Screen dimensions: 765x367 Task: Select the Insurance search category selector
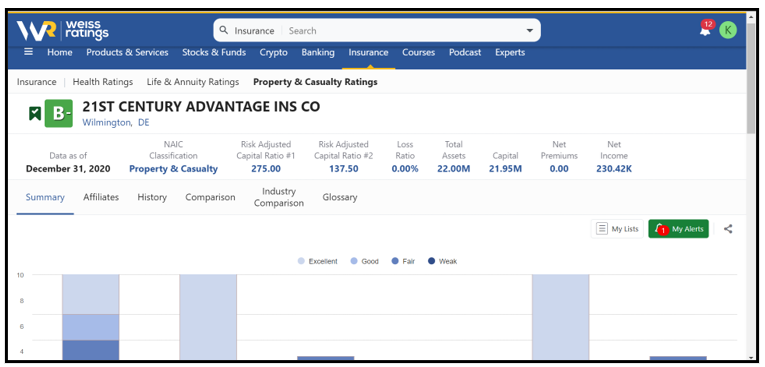click(x=254, y=31)
